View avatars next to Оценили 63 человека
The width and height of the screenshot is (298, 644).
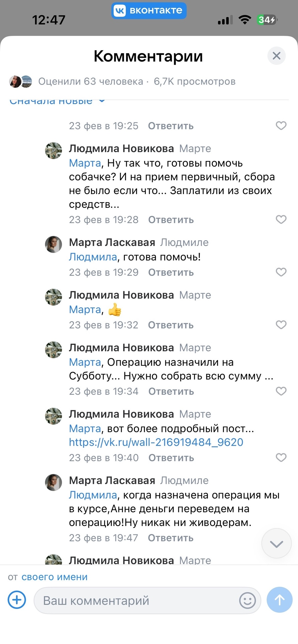pos(20,81)
